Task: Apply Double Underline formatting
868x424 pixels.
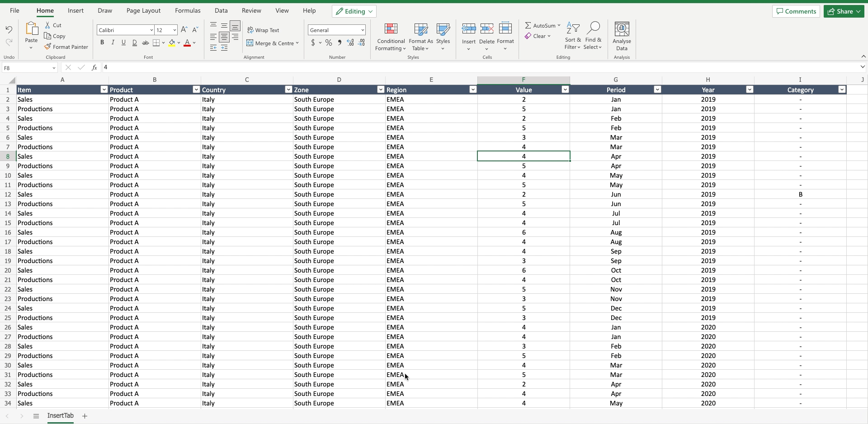Action: coord(135,43)
